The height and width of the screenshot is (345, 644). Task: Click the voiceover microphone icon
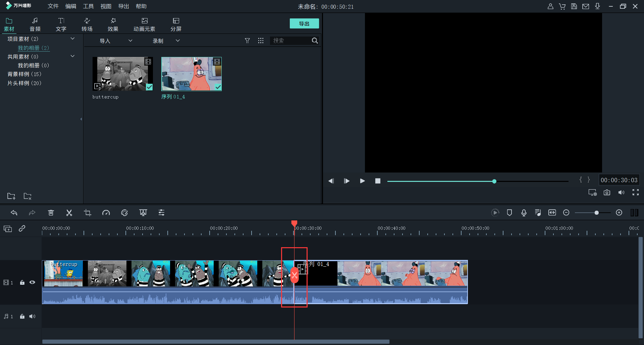[524, 213]
